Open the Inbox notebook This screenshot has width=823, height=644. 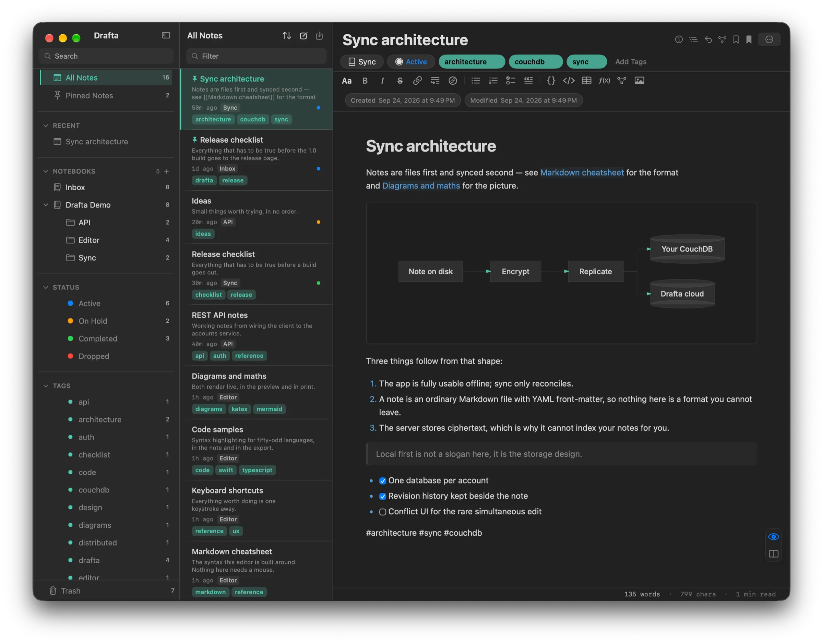(x=106, y=187)
